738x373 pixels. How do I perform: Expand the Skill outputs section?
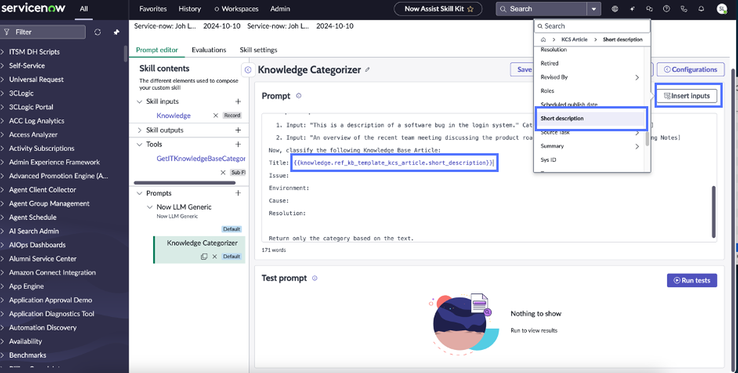[x=139, y=130]
